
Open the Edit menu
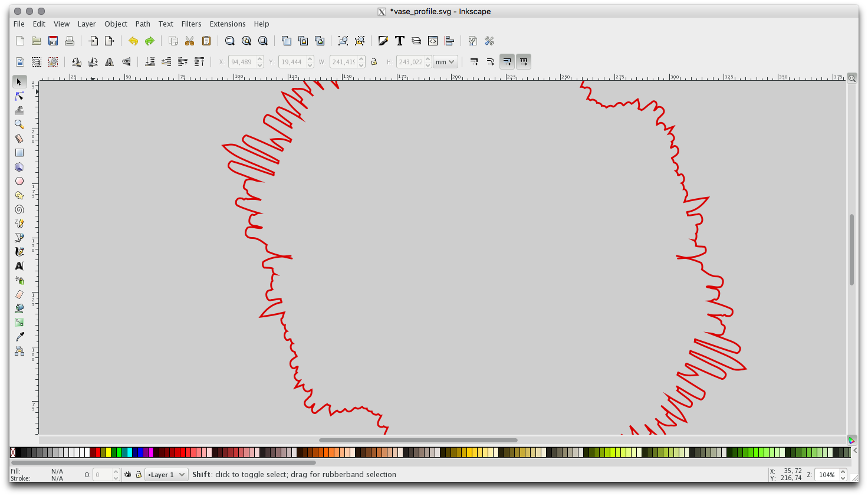pyautogui.click(x=39, y=24)
